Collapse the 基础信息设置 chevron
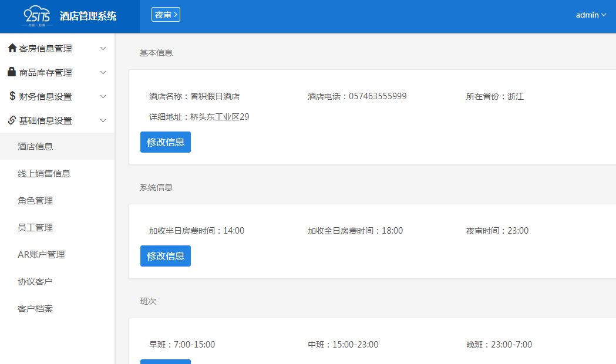 point(103,120)
